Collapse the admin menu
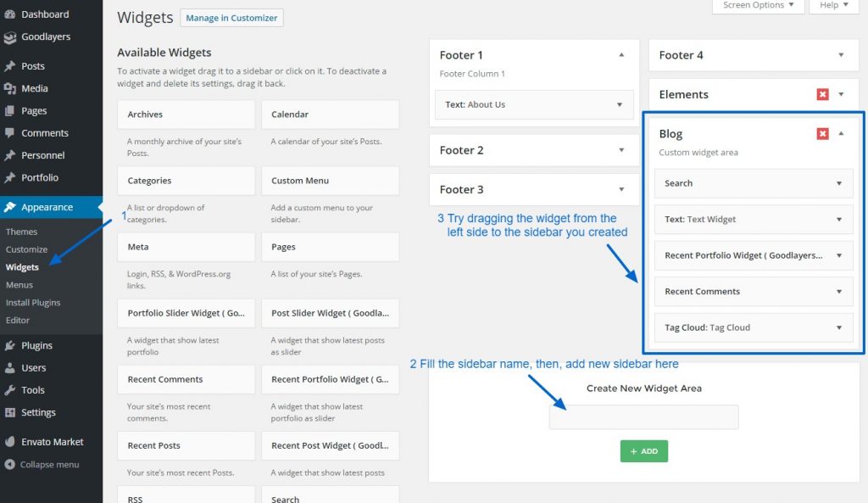 [x=13, y=465]
